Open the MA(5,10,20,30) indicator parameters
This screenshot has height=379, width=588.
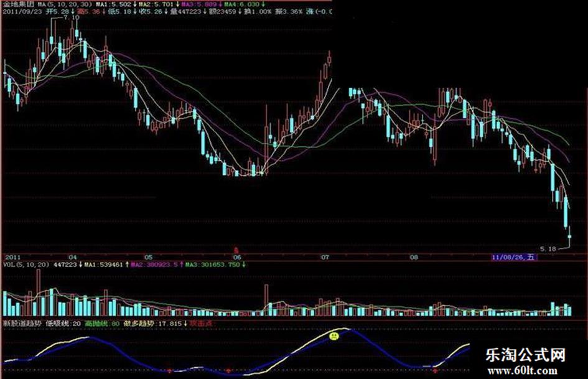coord(64,4)
